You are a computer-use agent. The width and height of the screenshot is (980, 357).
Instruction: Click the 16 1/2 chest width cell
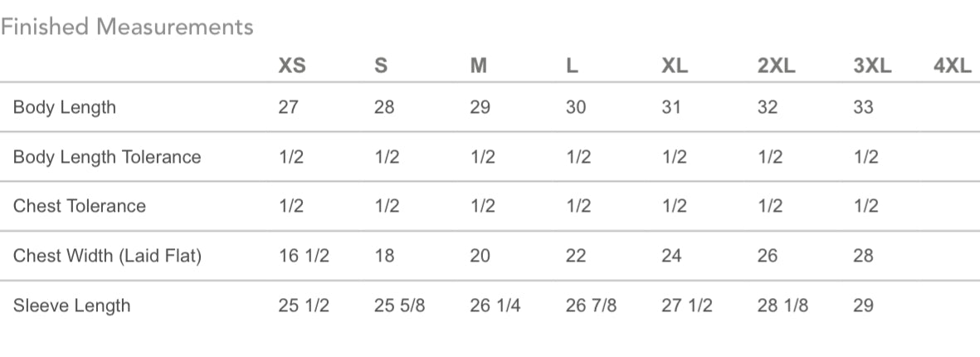[x=304, y=256]
